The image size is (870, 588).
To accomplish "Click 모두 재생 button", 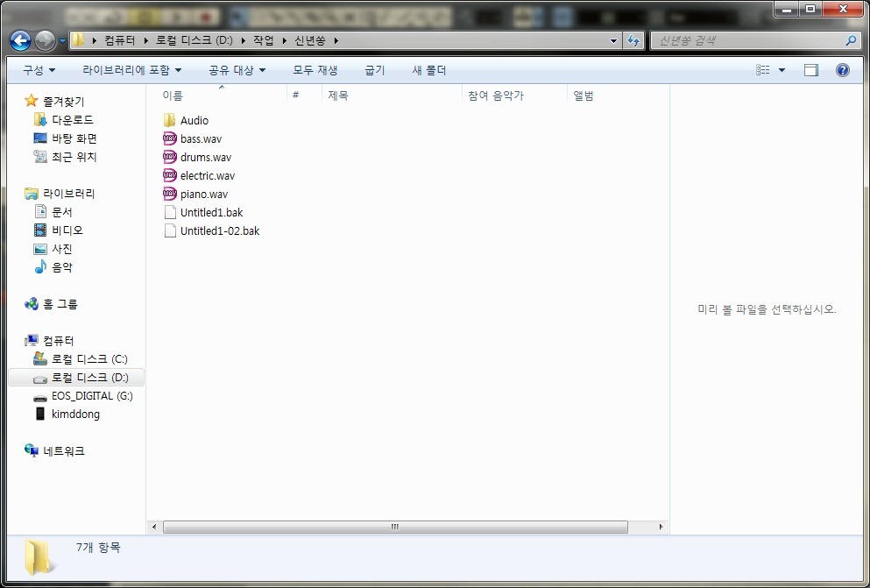I will (x=315, y=70).
